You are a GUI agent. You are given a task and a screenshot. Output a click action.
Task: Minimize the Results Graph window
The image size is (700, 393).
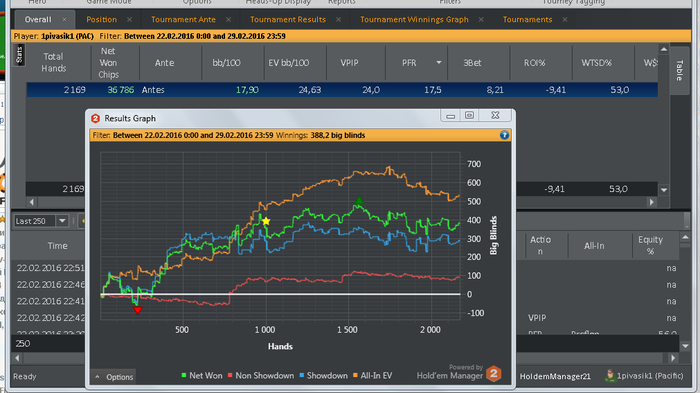(450, 115)
